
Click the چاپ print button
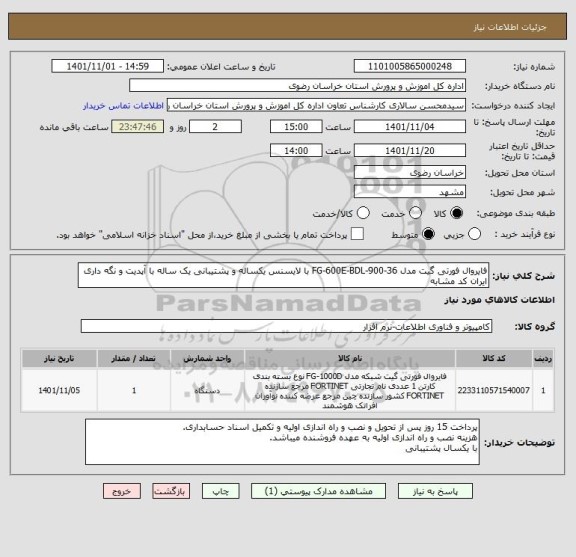tap(221, 491)
